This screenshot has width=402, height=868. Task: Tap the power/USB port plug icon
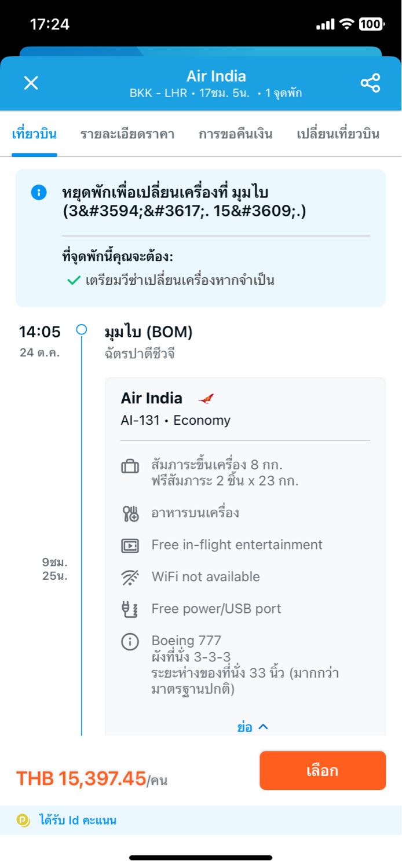click(x=130, y=609)
